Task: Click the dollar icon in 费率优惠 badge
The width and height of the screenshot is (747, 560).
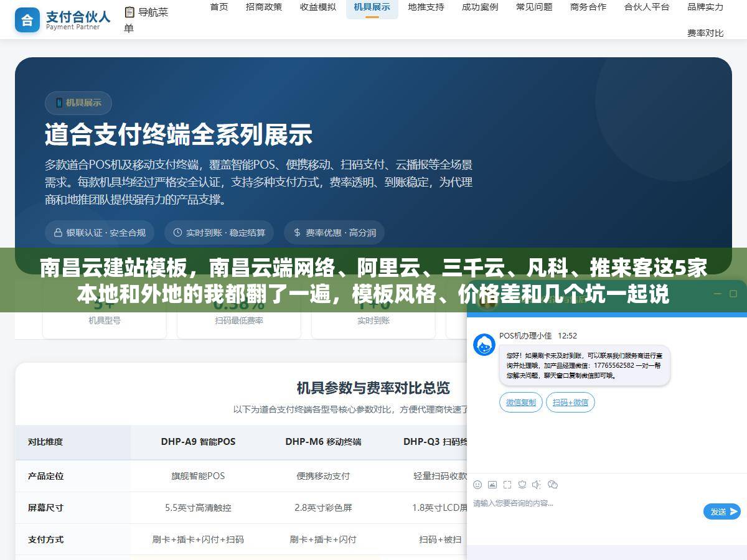Action: click(x=298, y=233)
